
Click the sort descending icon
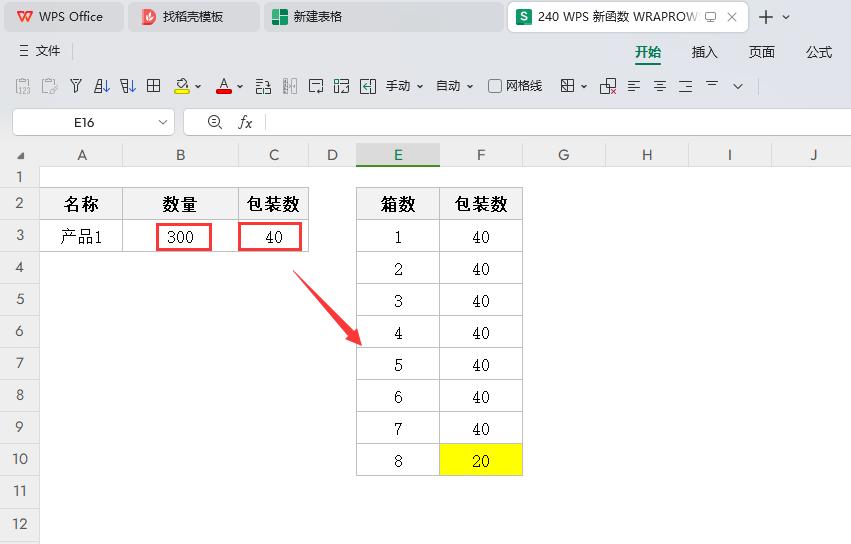click(x=127, y=87)
